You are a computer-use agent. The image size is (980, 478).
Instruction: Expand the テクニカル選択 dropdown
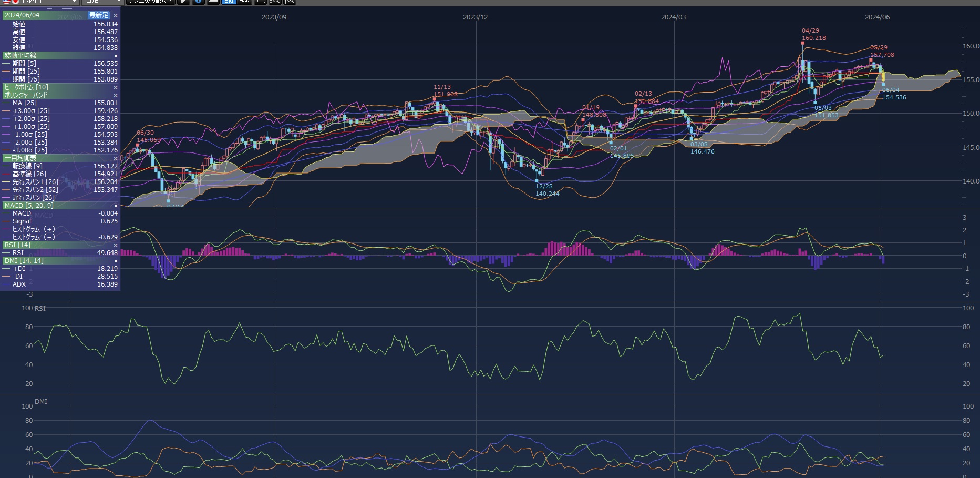point(150,2)
